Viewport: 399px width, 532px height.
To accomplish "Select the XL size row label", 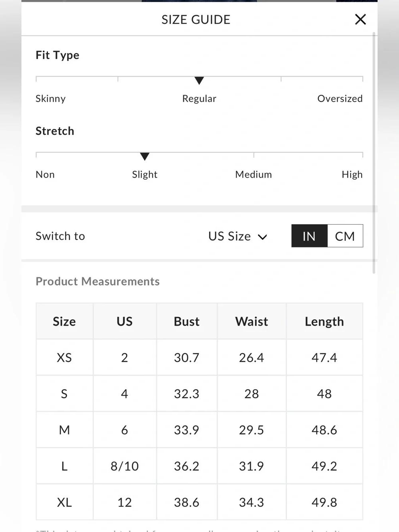I will (x=64, y=502).
